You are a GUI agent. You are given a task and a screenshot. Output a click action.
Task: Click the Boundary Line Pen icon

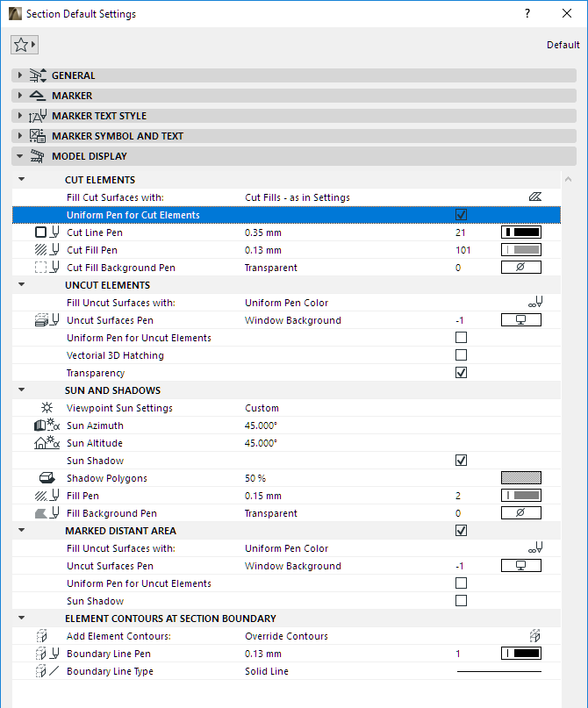click(x=47, y=654)
